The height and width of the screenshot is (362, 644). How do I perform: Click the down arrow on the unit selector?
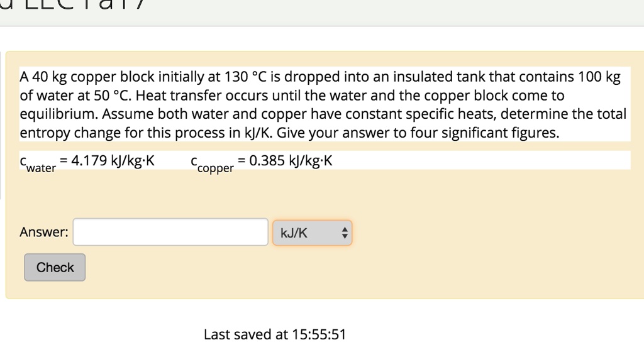(x=345, y=236)
